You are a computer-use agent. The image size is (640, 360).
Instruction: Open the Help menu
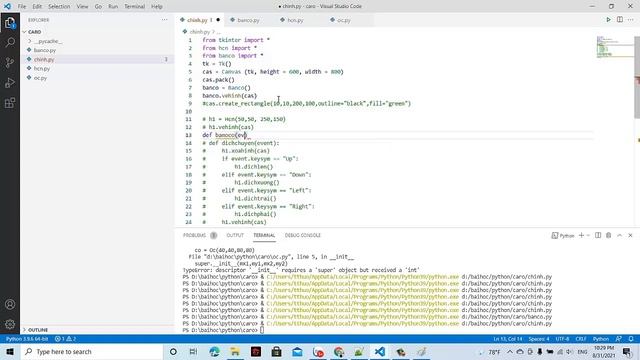(x=157, y=6)
